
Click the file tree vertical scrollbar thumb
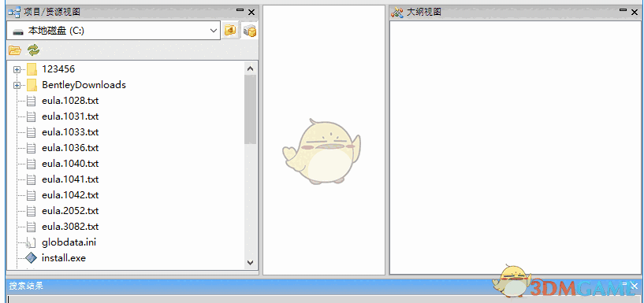click(250, 109)
